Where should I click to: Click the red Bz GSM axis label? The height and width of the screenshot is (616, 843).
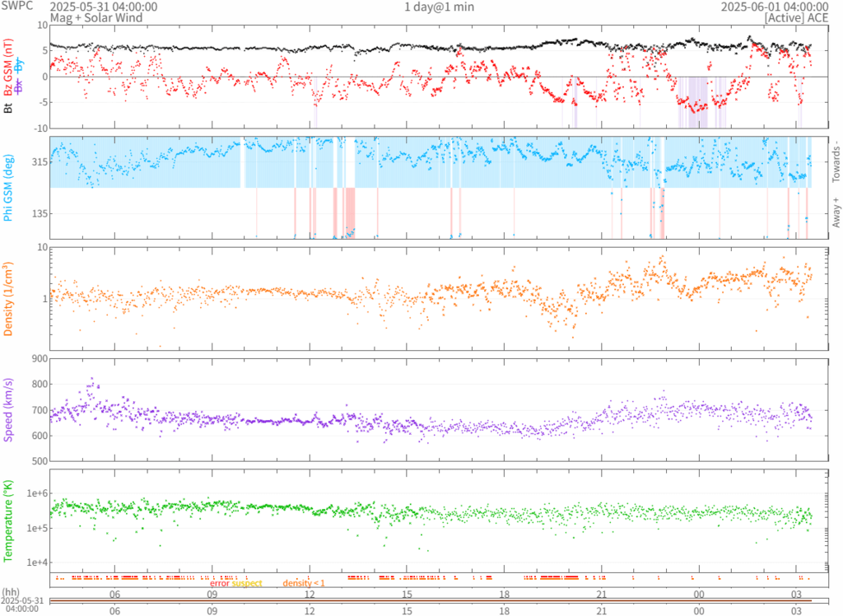point(8,68)
